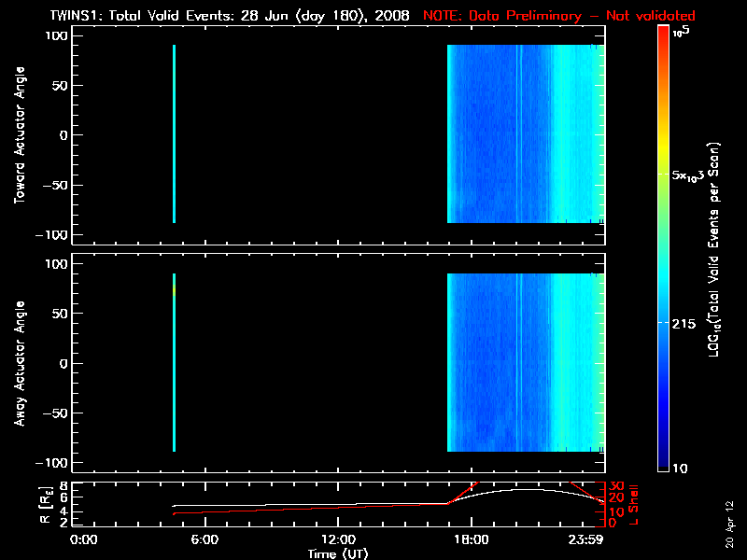Click the blue data block in the Toward panel

click(x=523, y=133)
